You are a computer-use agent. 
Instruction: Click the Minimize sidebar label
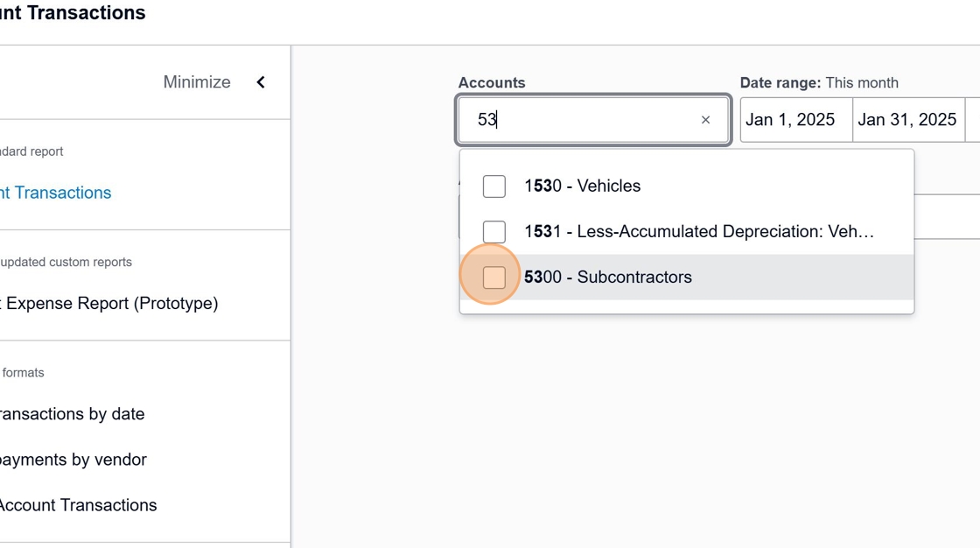[x=197, y=82]
